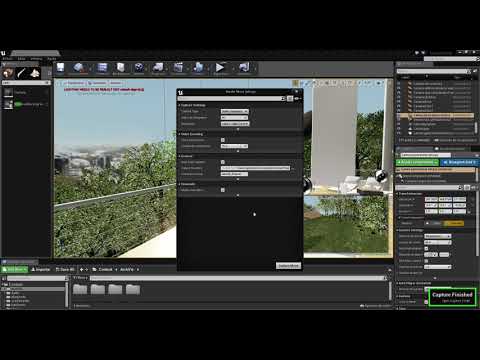
Task: Click the Search Classes field in Modes panel
Action: tap(26, 82)
